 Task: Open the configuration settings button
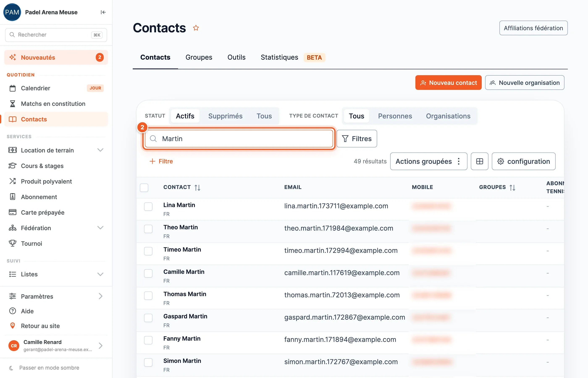click(x=524, y=161)
